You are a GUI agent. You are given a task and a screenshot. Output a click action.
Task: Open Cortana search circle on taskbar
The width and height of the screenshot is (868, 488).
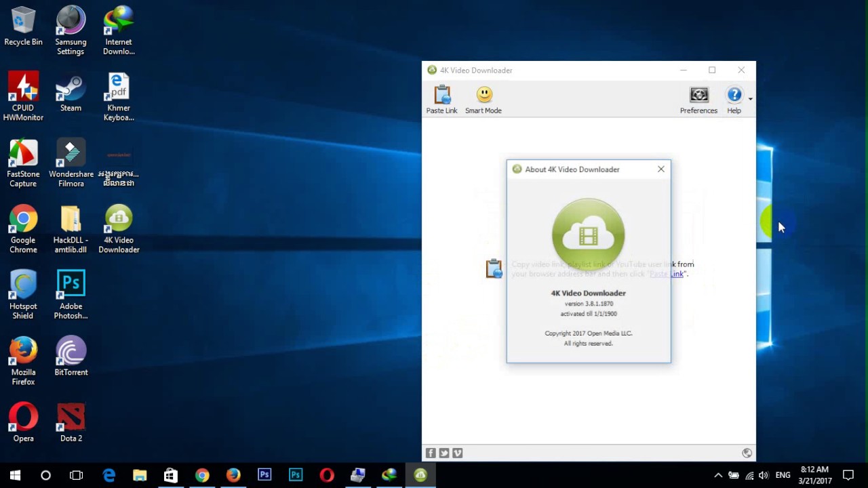click(45, 475)
